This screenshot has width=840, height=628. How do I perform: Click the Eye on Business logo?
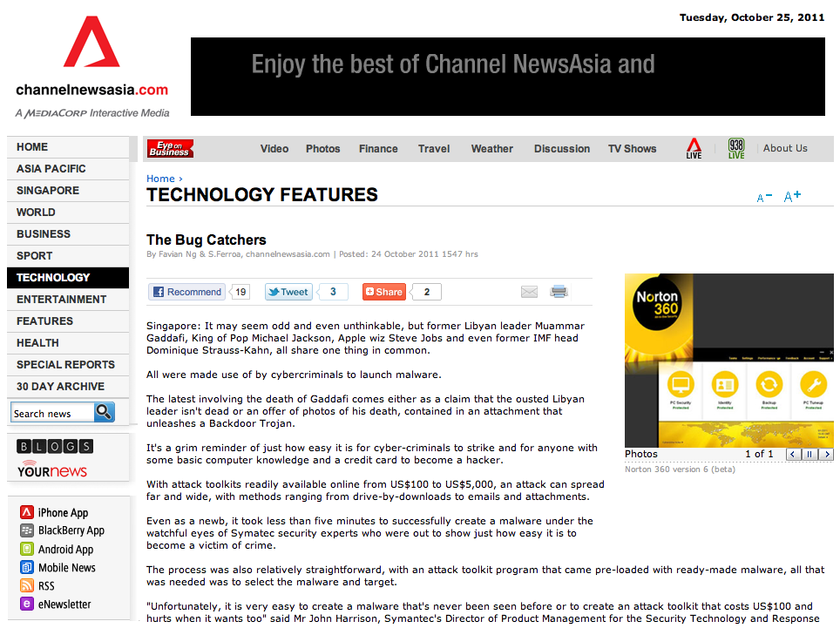pyautogui.click(x=170, y=149)
